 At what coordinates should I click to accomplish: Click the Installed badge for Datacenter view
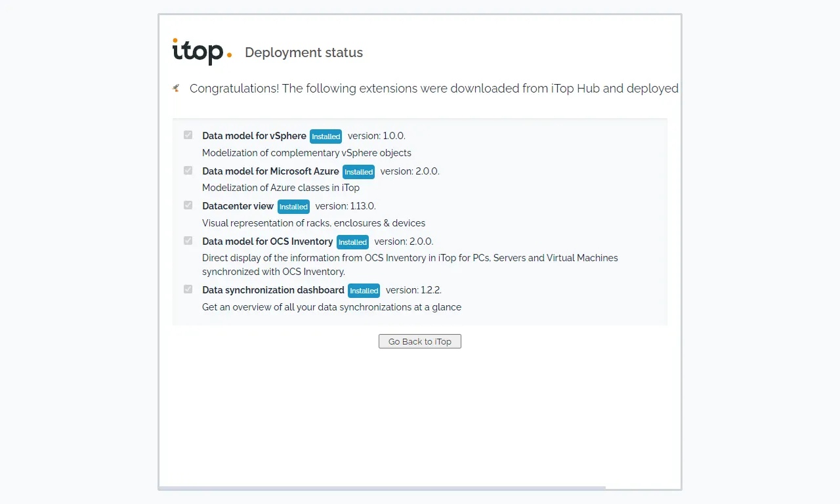pos(293,207)
